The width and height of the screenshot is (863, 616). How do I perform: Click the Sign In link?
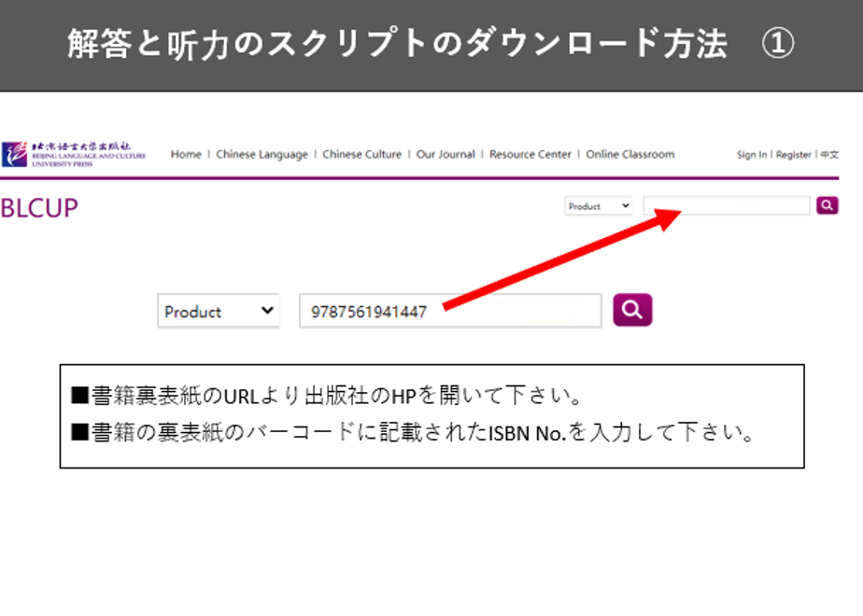point(752,155)
